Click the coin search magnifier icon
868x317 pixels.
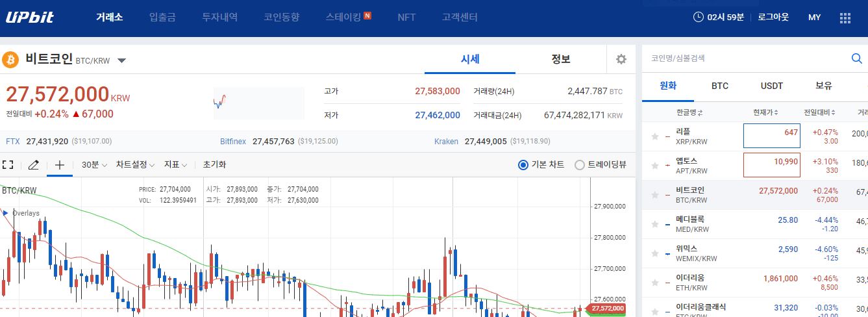click(x=856, y=58)
